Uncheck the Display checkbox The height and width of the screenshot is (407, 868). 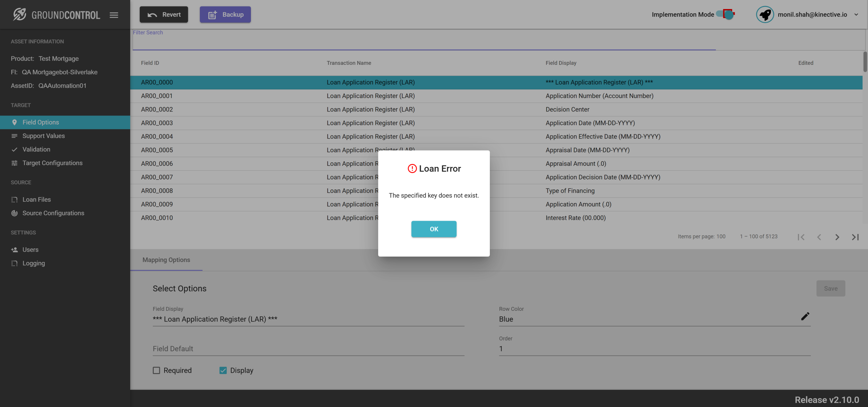click(223, 370)
